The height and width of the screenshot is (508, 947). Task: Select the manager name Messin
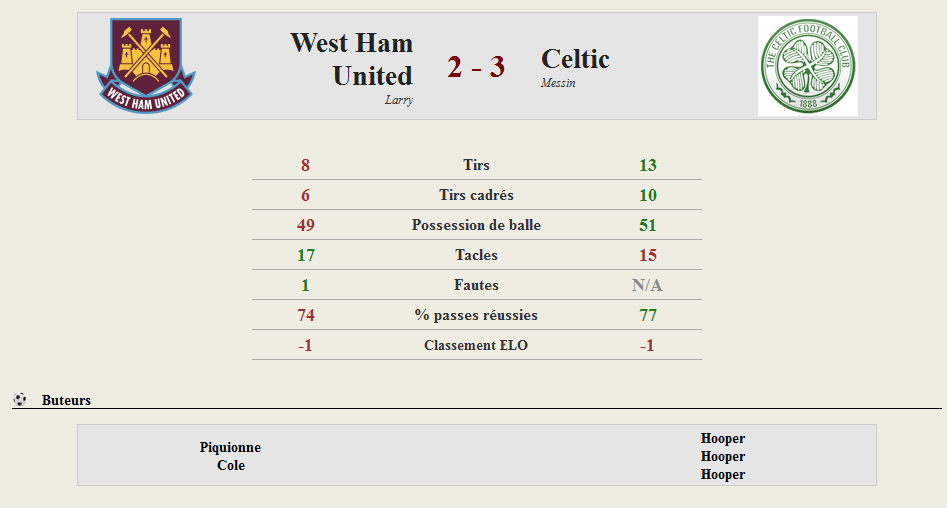point(558,83)
